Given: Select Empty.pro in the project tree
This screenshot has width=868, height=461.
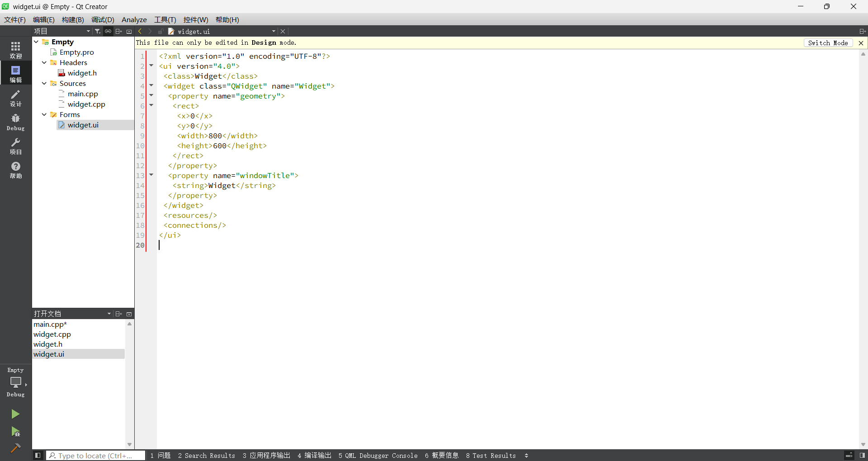Looking at the screenshot, I should coord(76,52).
